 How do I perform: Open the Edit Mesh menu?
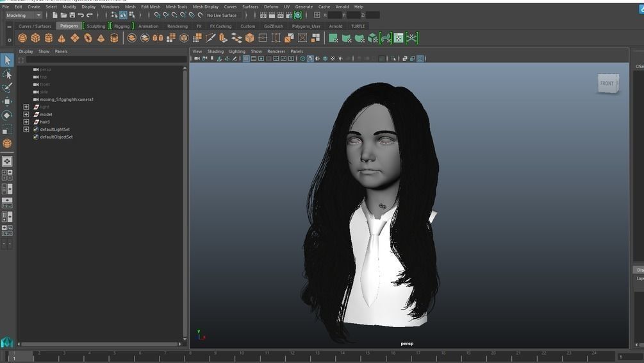click(151, 6)
